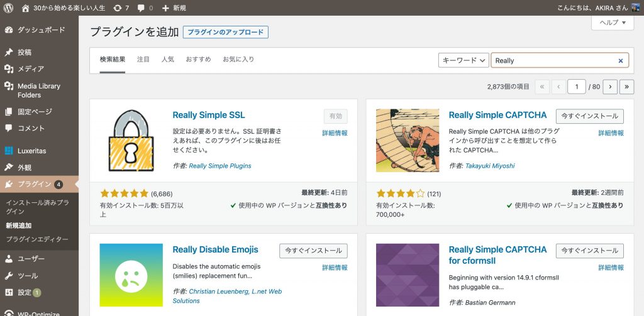Viewport: 644px width, 316px height.
Task: View 詳細情報 for Really Disable Emojis
Action: coord(335,268)
